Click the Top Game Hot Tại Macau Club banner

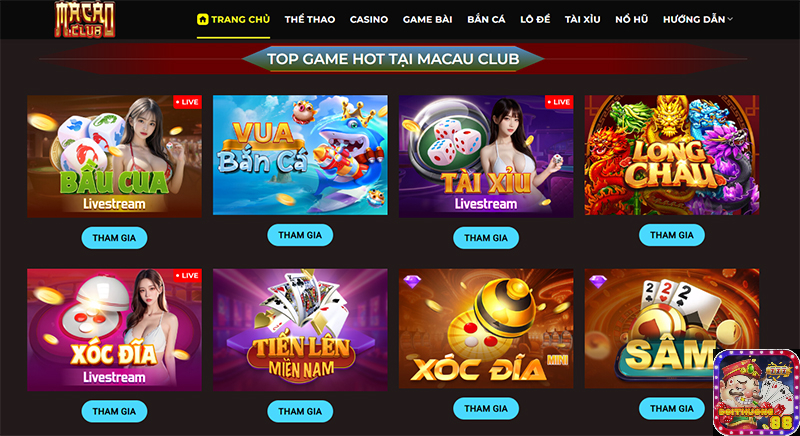click(x=393, y=59)
